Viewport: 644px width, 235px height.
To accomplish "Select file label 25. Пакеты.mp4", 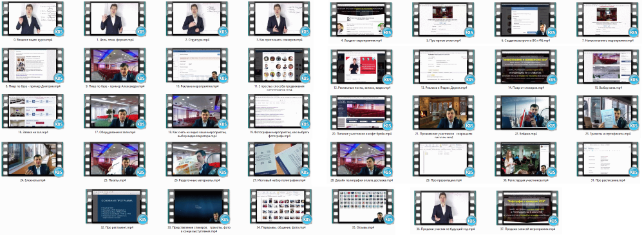I will 115,180.
